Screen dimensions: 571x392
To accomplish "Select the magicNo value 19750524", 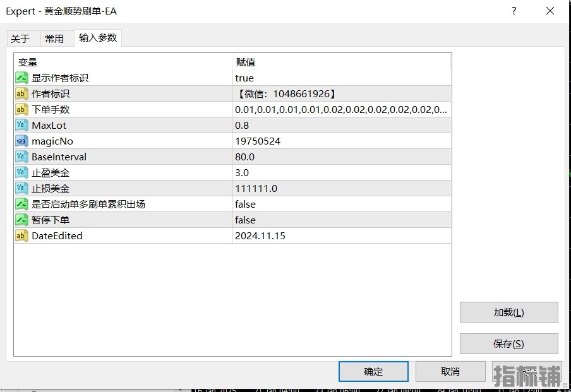I will pyautogui.click(x=342, y=141).
